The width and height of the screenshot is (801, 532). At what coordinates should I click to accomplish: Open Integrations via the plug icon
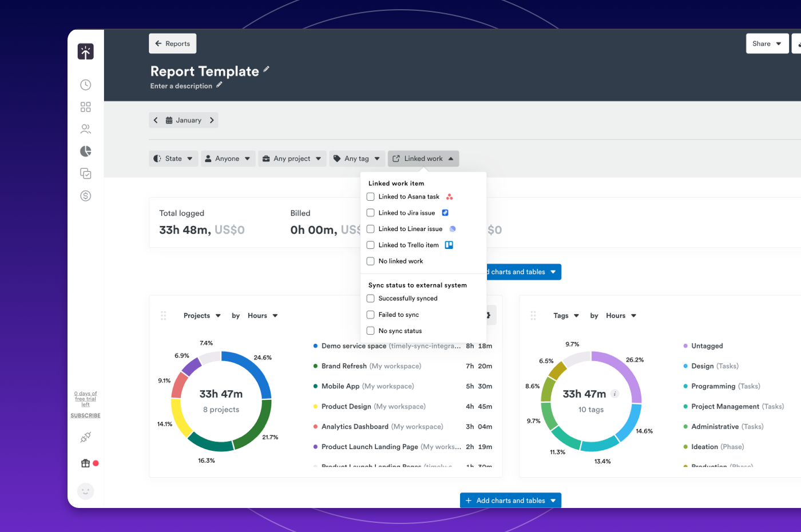pyautogui.click(x=85, y=436)
